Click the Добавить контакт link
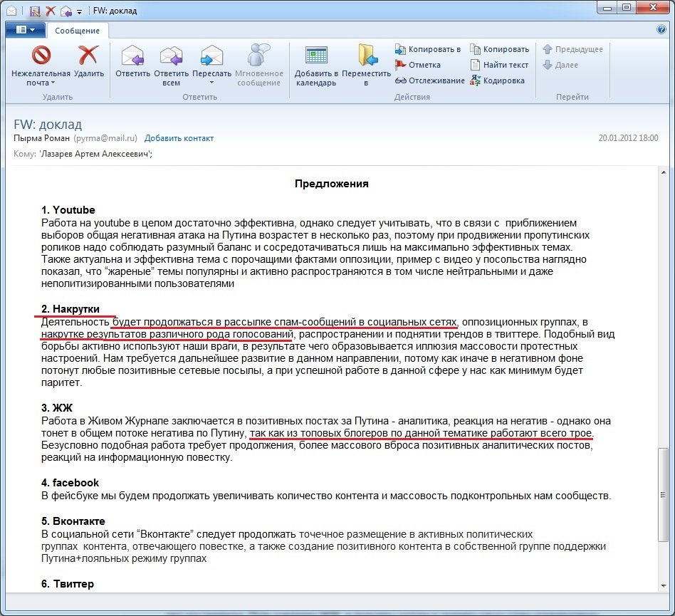The image size is (675, 616). (179, 138)
